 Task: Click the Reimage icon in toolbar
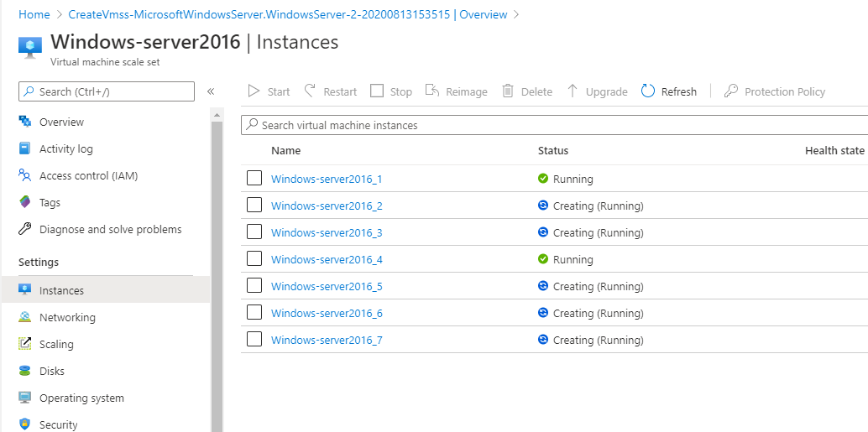(432, 91)
